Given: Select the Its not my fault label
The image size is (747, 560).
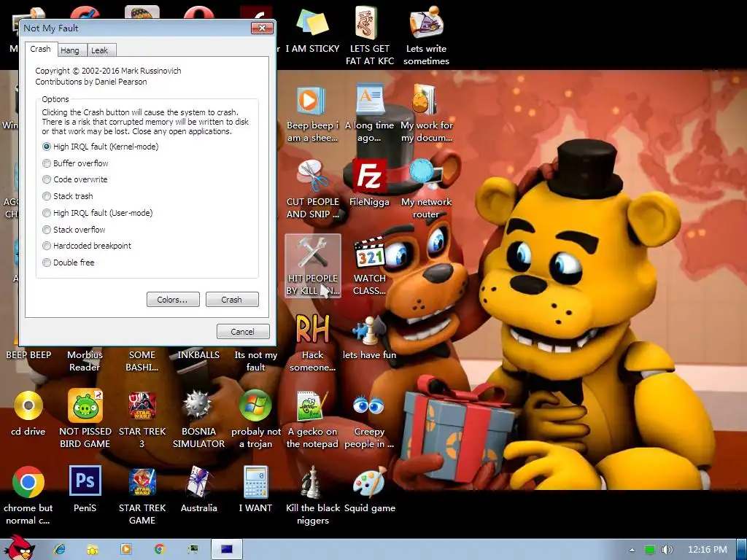Looking at the screenshot, I should tap(256, 361).
